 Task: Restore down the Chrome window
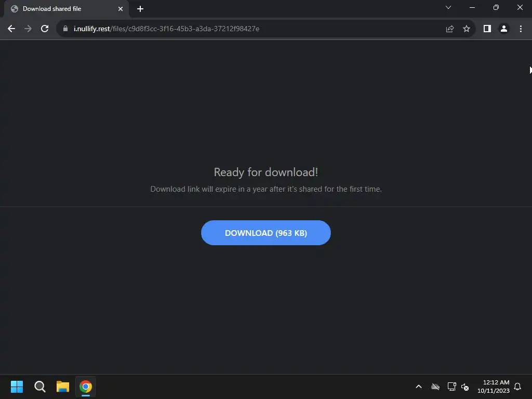click(496, 7)
